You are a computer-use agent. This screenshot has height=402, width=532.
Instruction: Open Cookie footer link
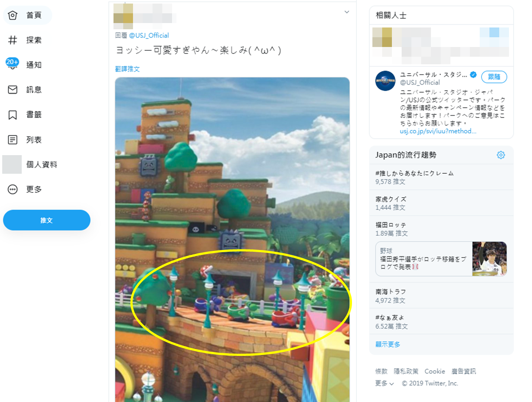tap(435, 371)
